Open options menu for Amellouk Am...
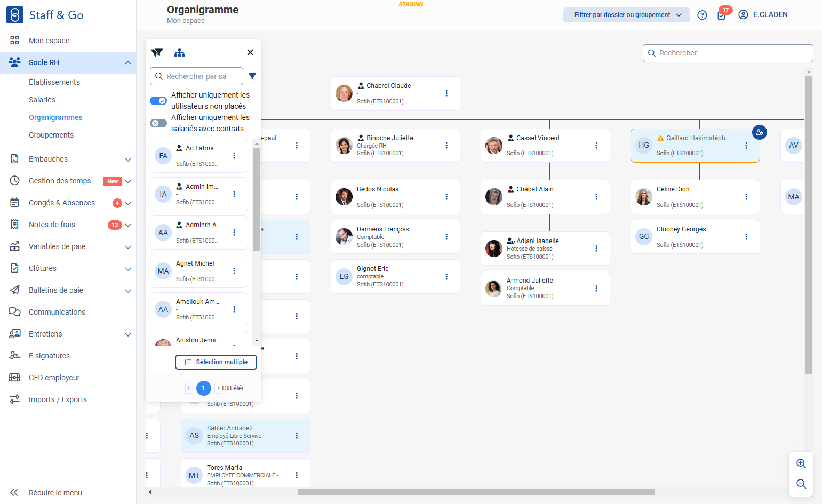Screen dimensions: 822x504 coord(234,309)
